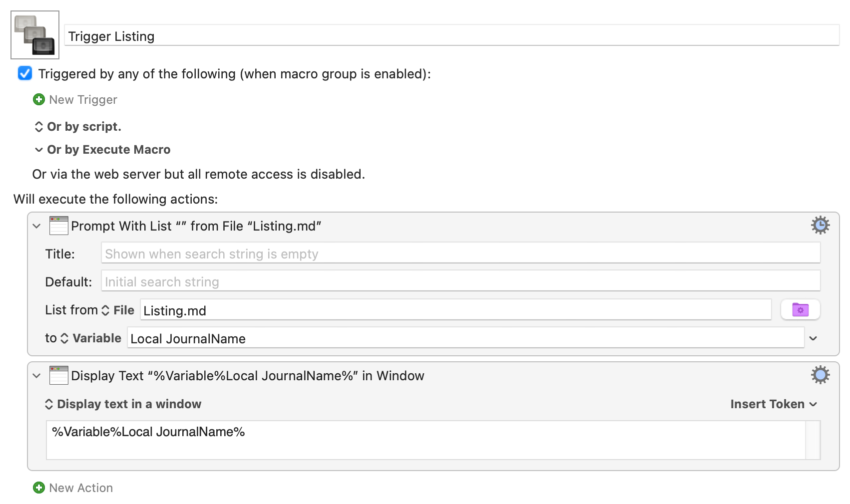Viewport: 850px width, 504px height.
Task: Click the Title field of the prompt
Action: (460, 253)
